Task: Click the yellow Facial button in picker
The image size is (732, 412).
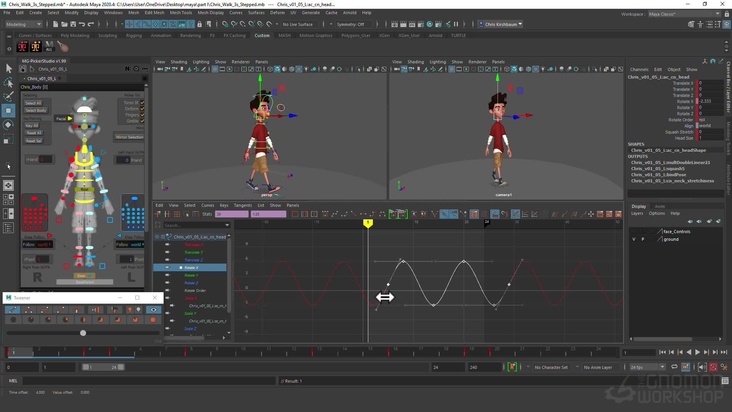Action: coord(64,119)
